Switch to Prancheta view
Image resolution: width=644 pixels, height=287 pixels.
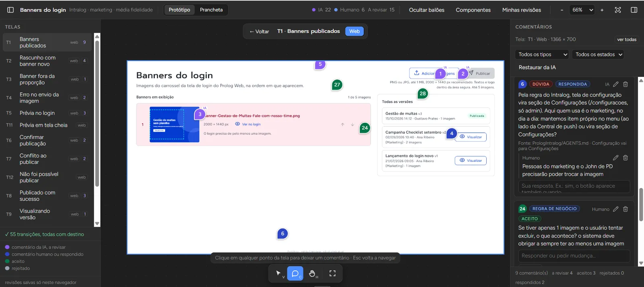[211, 10]
